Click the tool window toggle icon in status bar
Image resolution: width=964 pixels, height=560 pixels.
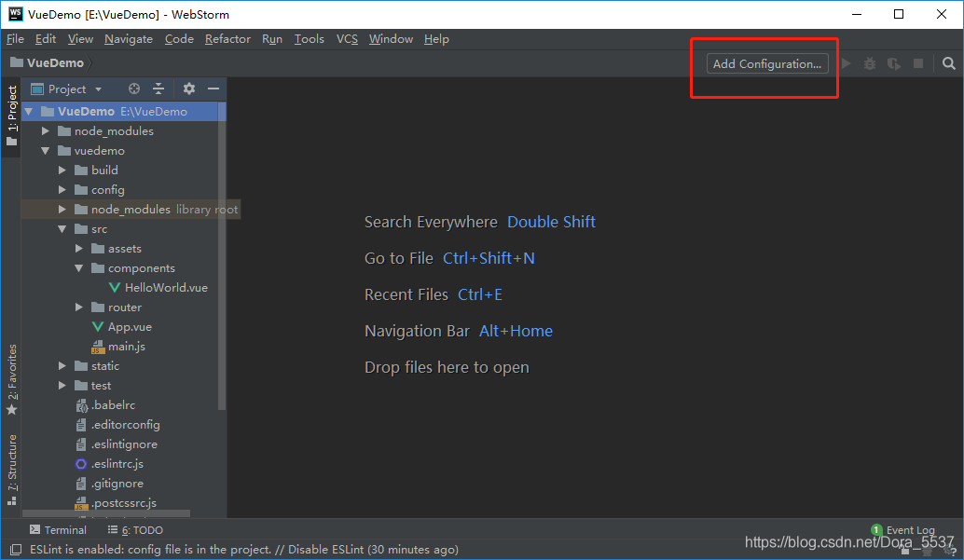(16, 550)
